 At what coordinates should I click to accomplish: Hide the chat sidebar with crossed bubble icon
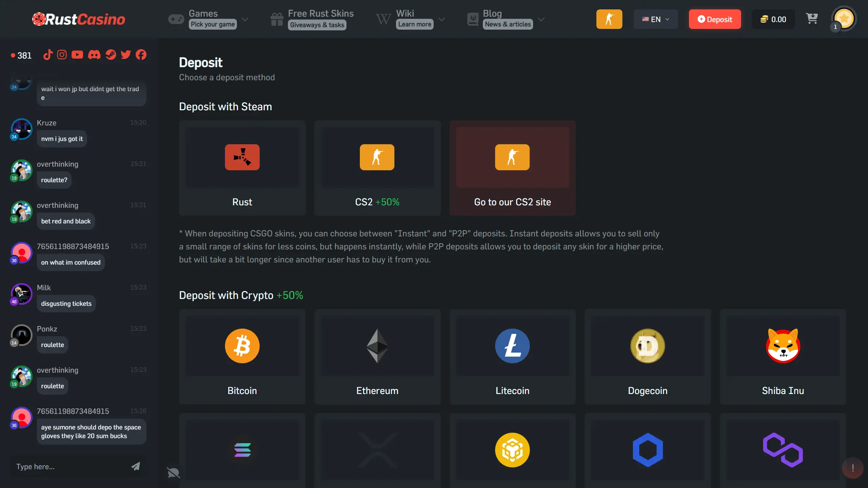coord(173,472)
